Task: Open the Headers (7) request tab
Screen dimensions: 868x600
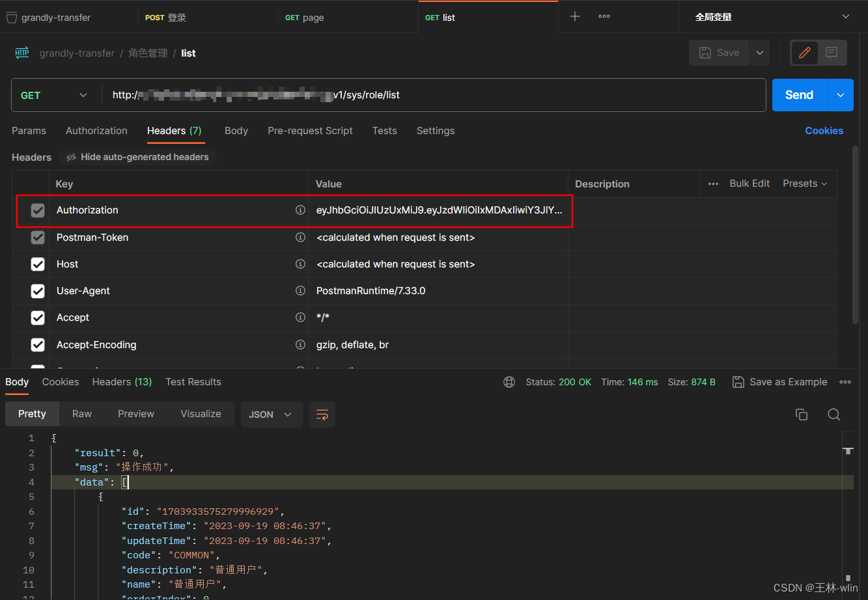Action: click(175, 131)
